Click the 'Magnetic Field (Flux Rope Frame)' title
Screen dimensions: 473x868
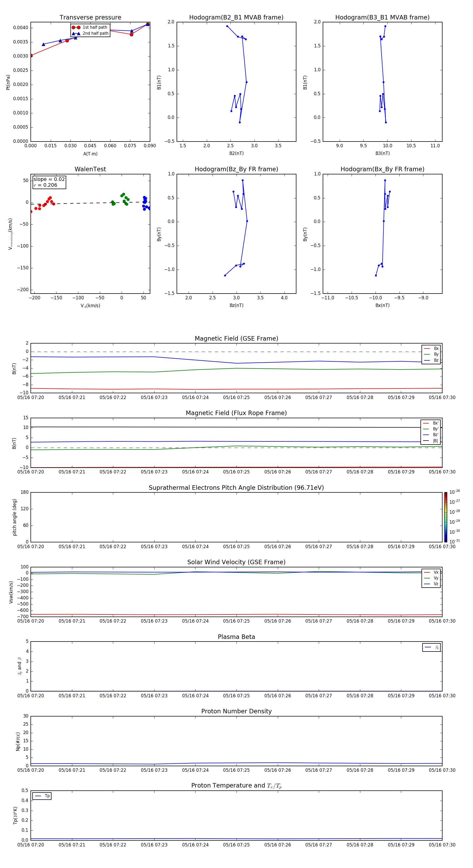click(236, 413)
